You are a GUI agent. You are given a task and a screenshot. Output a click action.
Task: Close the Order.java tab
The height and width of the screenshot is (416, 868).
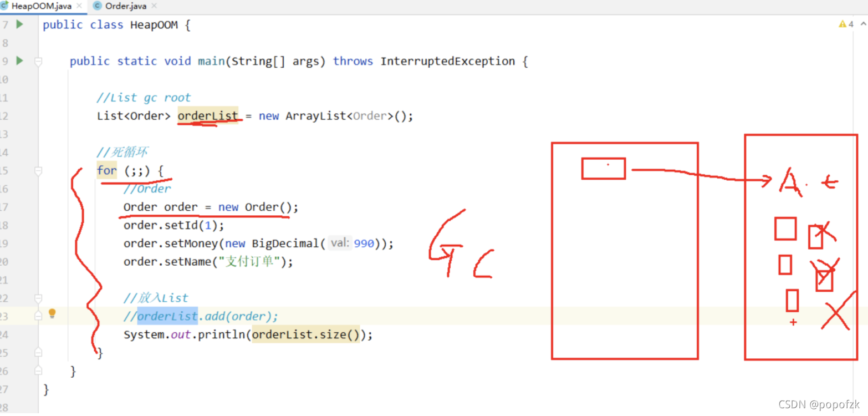[x=153, y=6]
